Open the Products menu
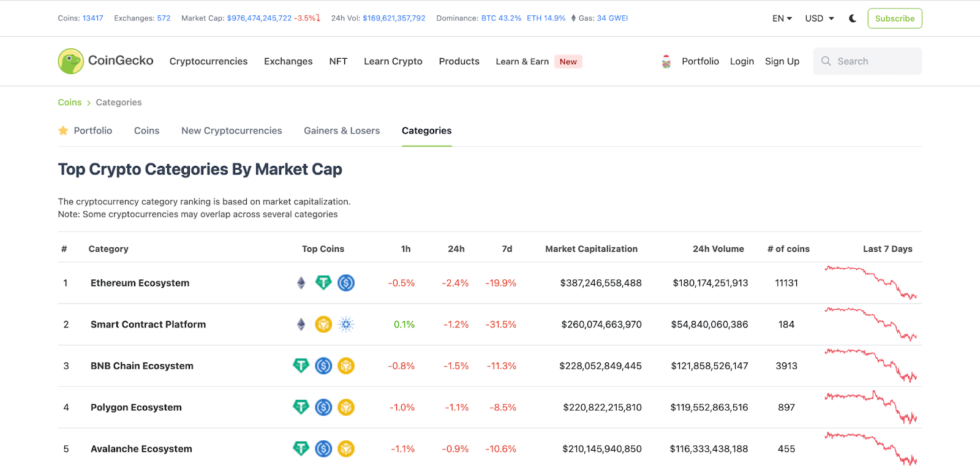 459,61
